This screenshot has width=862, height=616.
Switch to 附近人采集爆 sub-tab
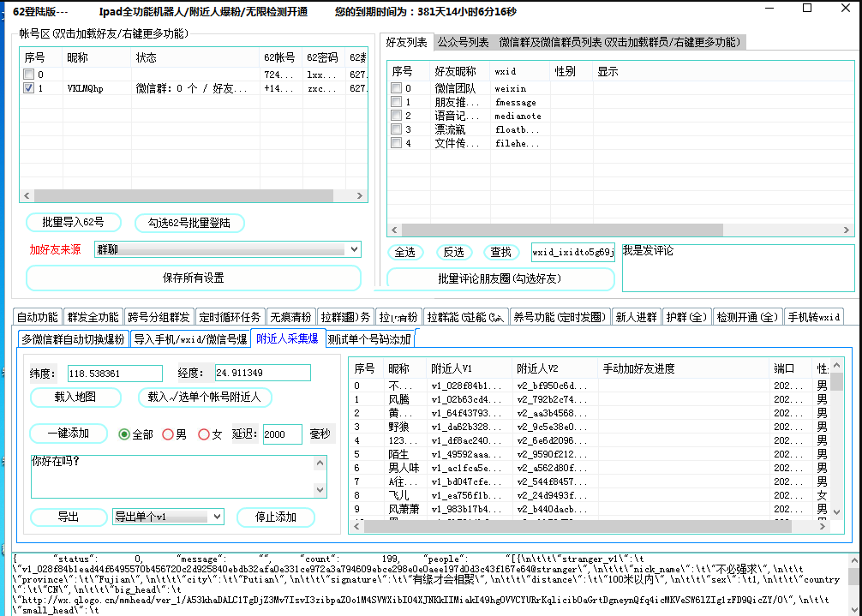[288, 338]
